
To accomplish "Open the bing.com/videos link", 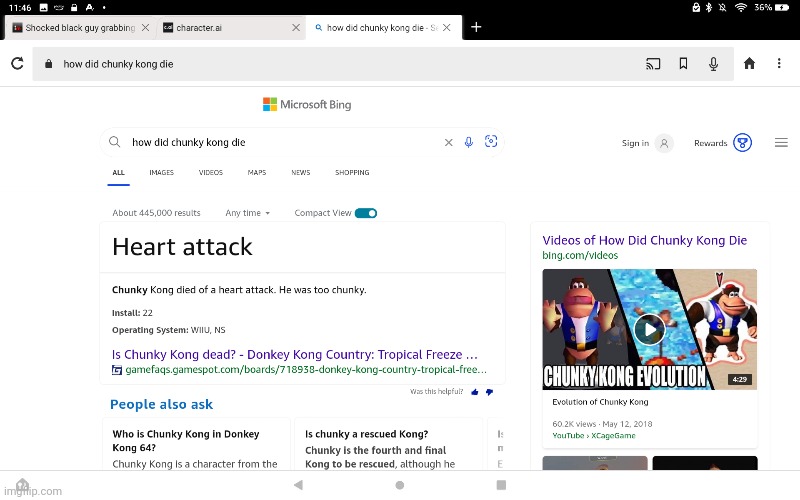I will (580, 255).
